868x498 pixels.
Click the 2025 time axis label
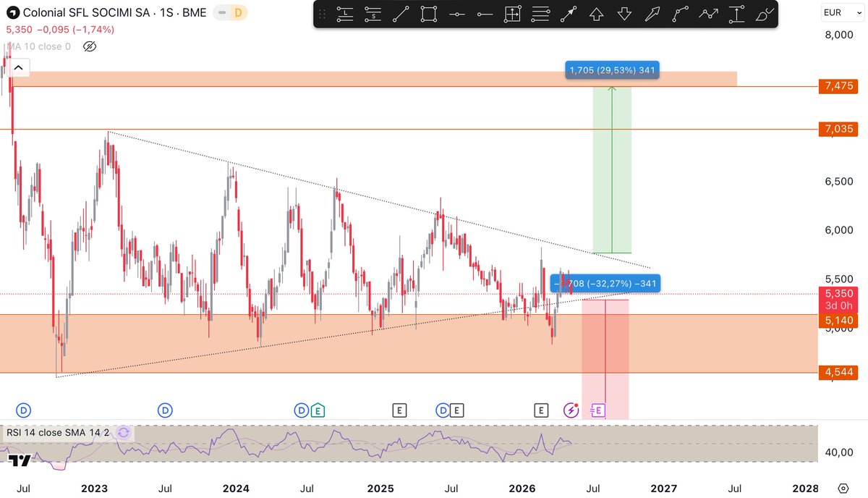click(379, 489)
